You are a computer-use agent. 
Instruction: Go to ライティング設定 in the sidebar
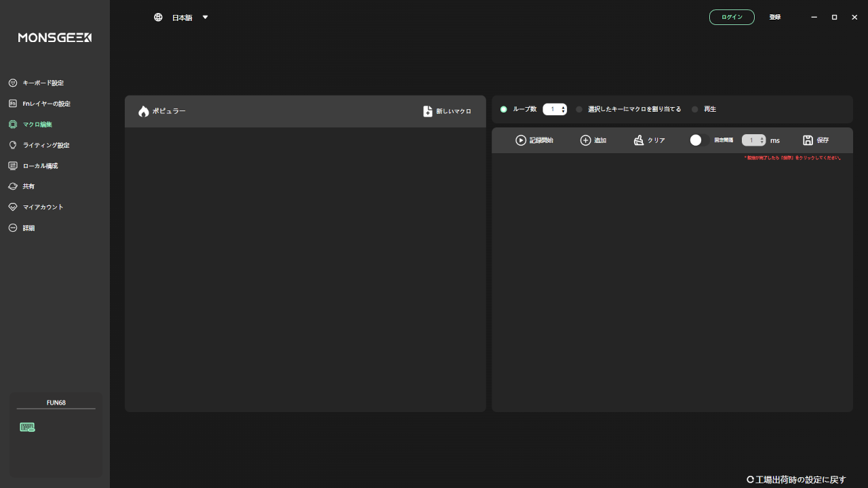point(45,145)
